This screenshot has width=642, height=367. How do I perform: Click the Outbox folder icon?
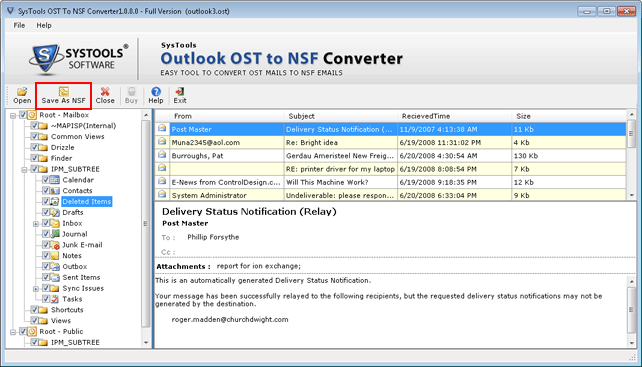tap(55, 267)
